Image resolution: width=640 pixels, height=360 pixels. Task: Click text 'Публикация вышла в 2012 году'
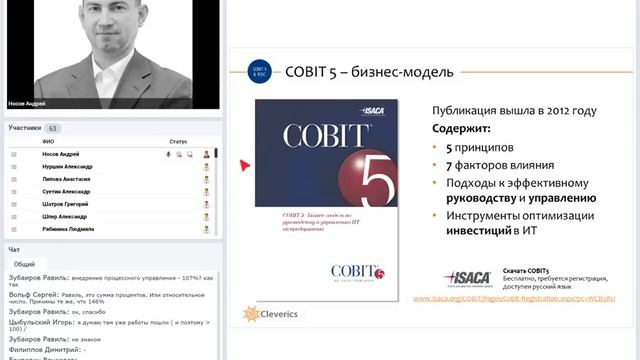pyautogui.click(x=514, y=111)
